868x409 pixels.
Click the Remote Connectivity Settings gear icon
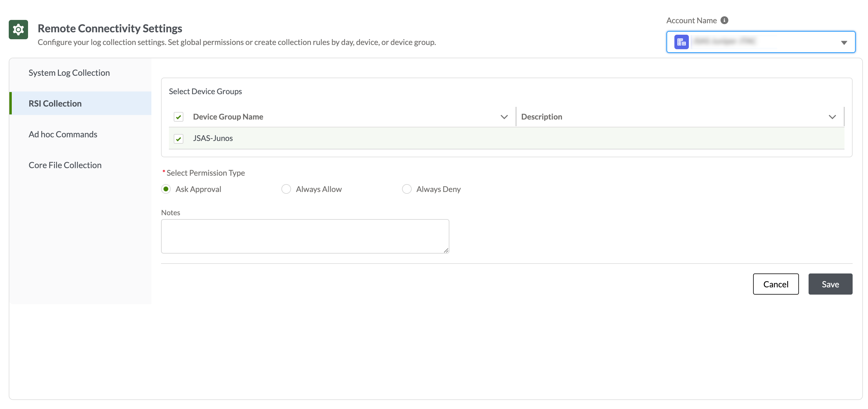pos(18,29)
